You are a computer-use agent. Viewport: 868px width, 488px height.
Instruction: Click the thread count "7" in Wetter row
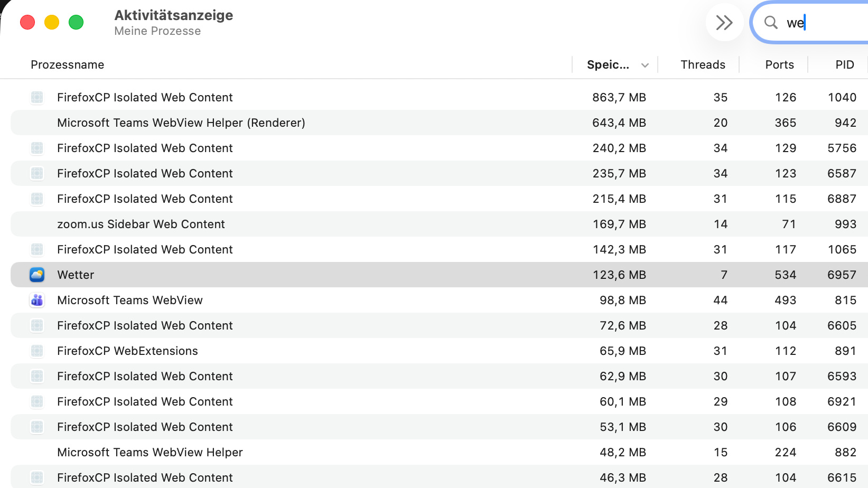724,275
